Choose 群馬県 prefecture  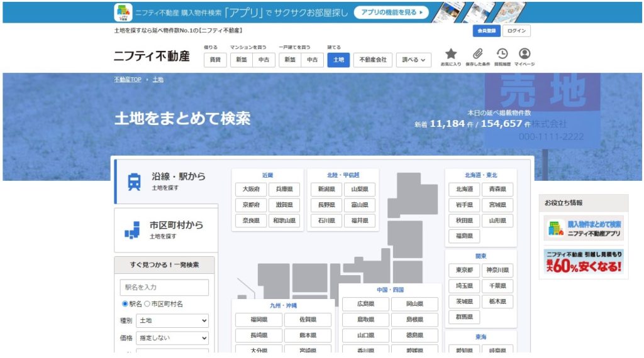464,317
